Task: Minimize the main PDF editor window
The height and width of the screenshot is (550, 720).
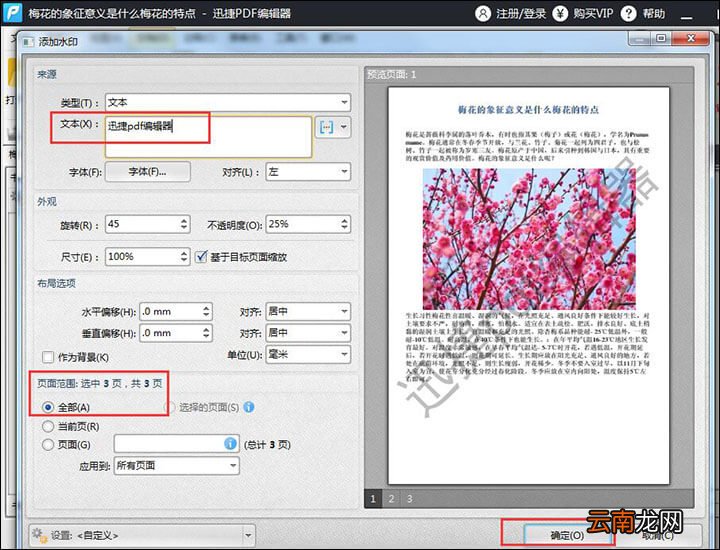Action: [686, 15]
